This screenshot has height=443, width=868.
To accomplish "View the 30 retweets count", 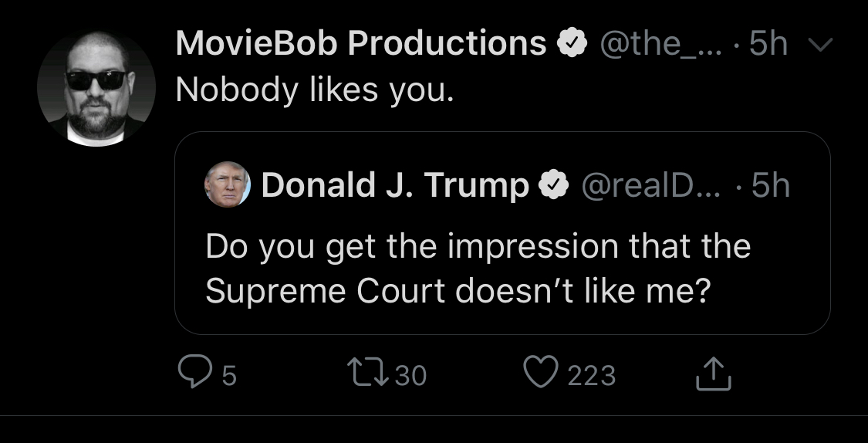I will point(410,375).
